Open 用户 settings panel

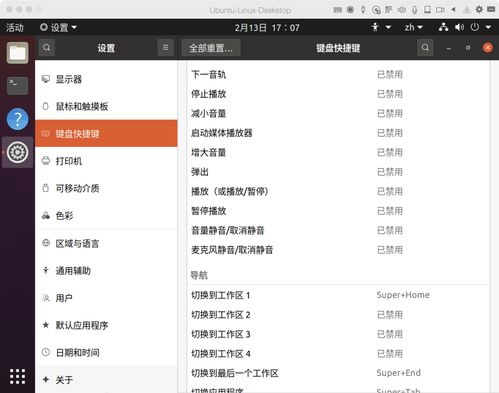pos(106,298)
